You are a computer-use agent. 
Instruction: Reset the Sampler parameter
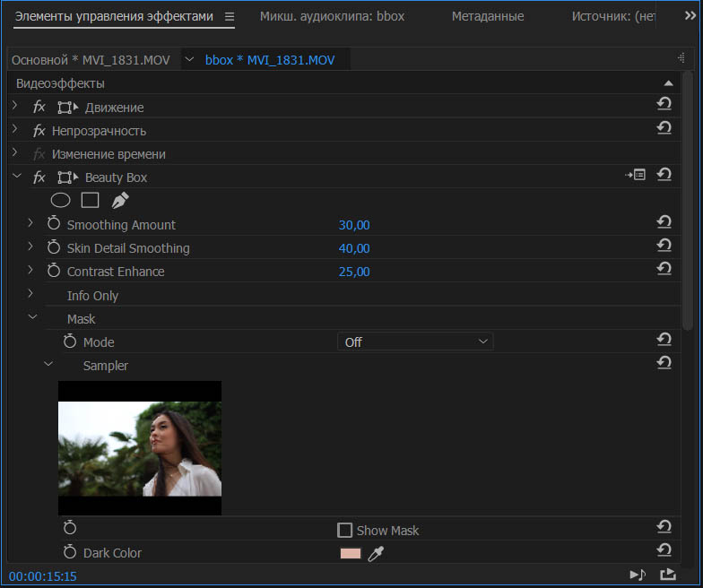664,362
